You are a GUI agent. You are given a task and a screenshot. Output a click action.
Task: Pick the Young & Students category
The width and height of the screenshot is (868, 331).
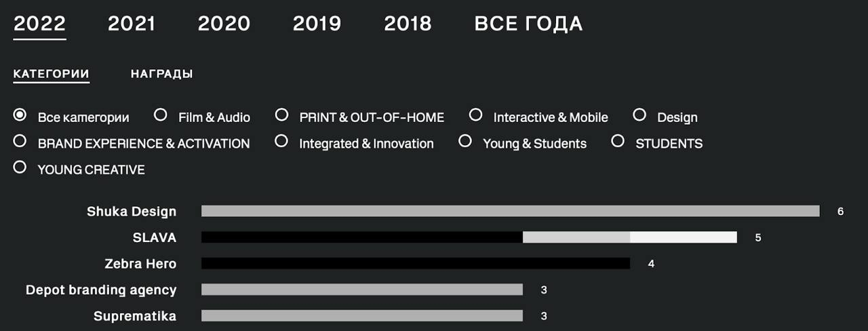click(465, 142)
